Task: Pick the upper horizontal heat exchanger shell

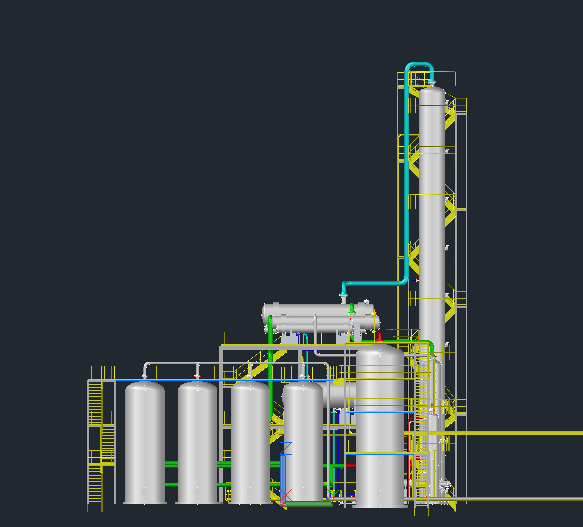Action: 318,310
